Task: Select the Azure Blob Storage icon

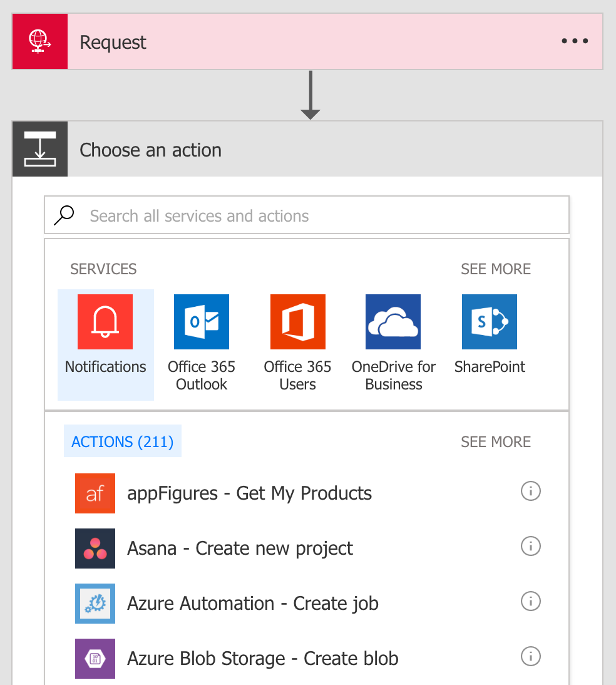Action: (x=95, y=659)
